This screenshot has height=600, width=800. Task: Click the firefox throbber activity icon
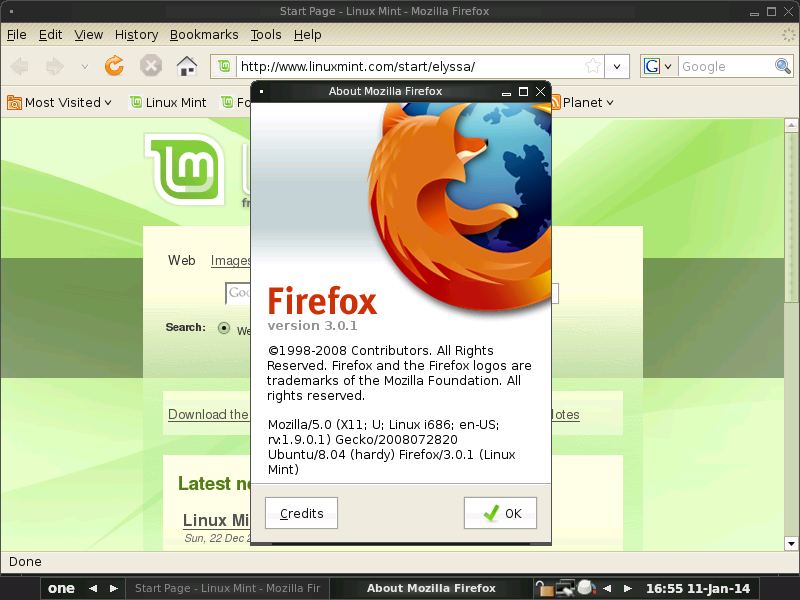coord(789,35)
